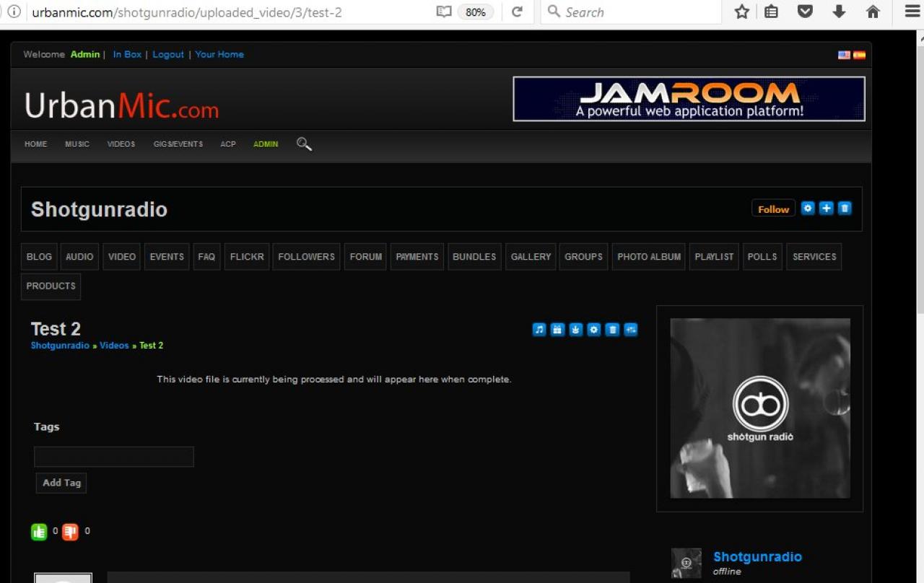The image size is (924, 583).
Task: Dislike the video with red thumbs down
Action: (x=70, y=532)
